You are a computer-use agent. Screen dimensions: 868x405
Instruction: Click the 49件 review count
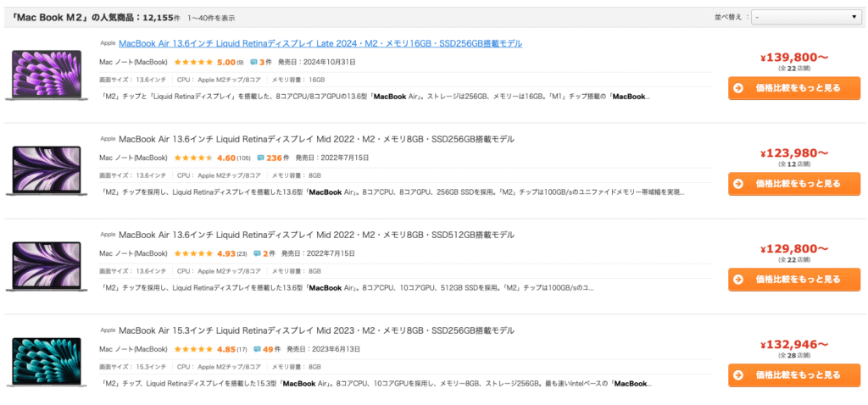tap(272, 349)
